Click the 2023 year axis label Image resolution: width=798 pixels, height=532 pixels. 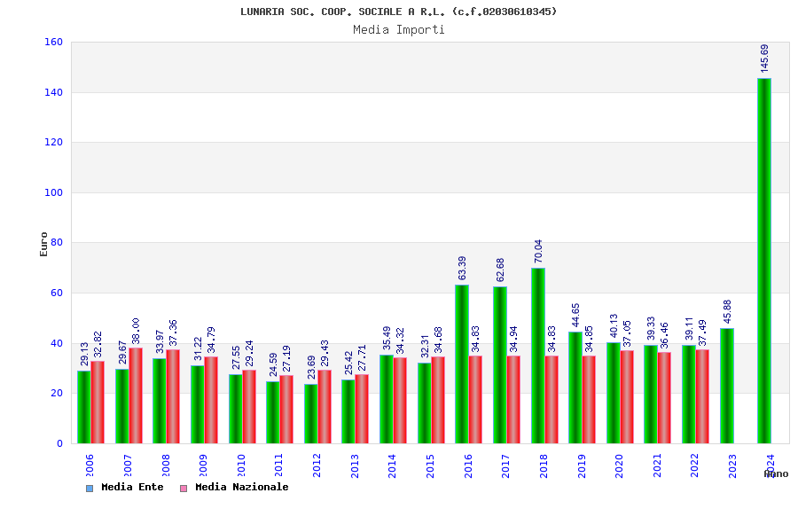point(732,465)
